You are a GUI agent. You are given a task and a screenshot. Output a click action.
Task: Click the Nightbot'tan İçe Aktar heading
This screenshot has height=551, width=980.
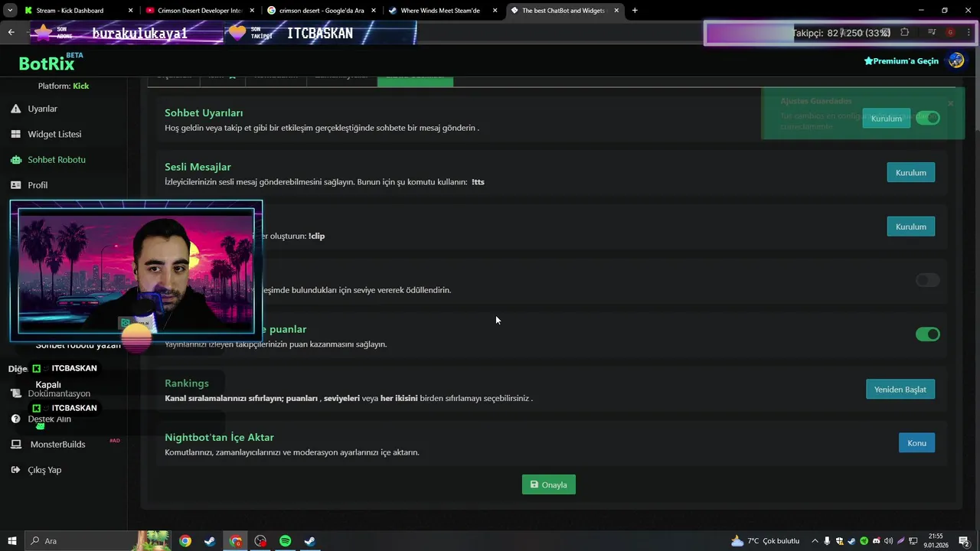(x=219, y=438)
